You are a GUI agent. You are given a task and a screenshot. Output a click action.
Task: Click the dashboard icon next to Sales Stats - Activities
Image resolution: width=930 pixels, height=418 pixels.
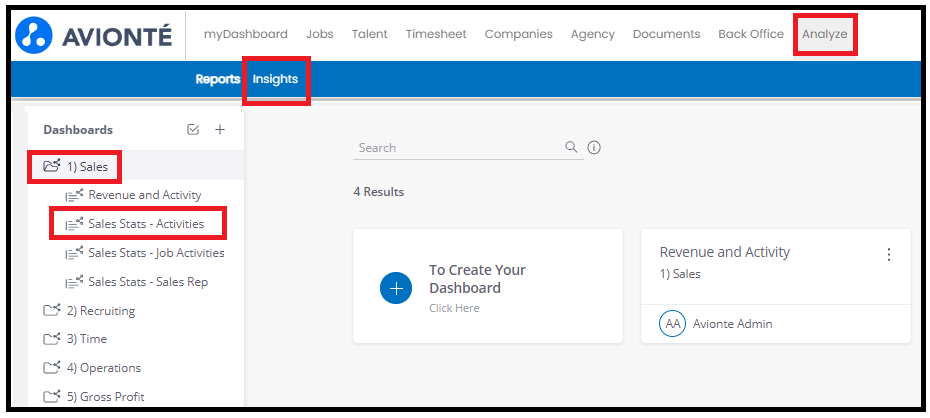(x=74, y=224)
